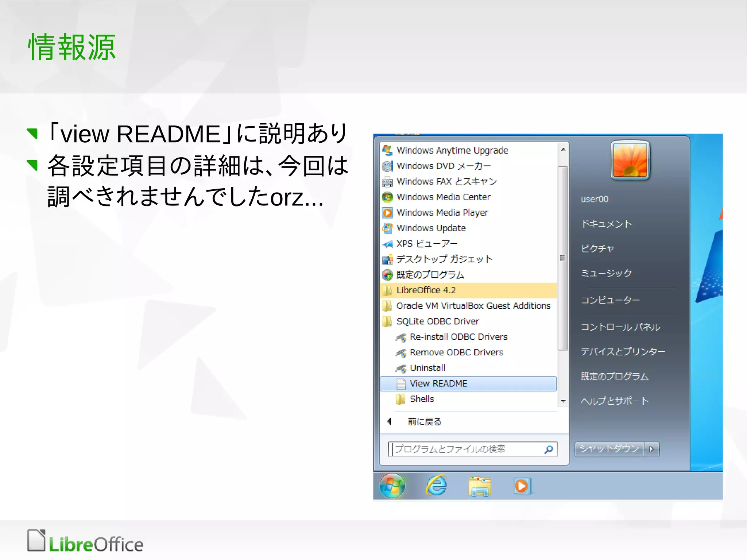The image size is (747, 560).
Task: Select Windows DVD メーカー entry
Action: [468, 166]
